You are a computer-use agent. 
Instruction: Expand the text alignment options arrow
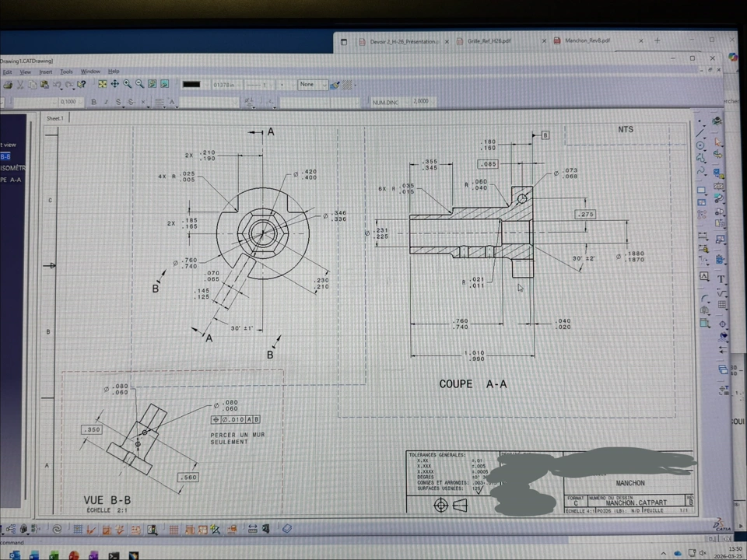point(164,107)
